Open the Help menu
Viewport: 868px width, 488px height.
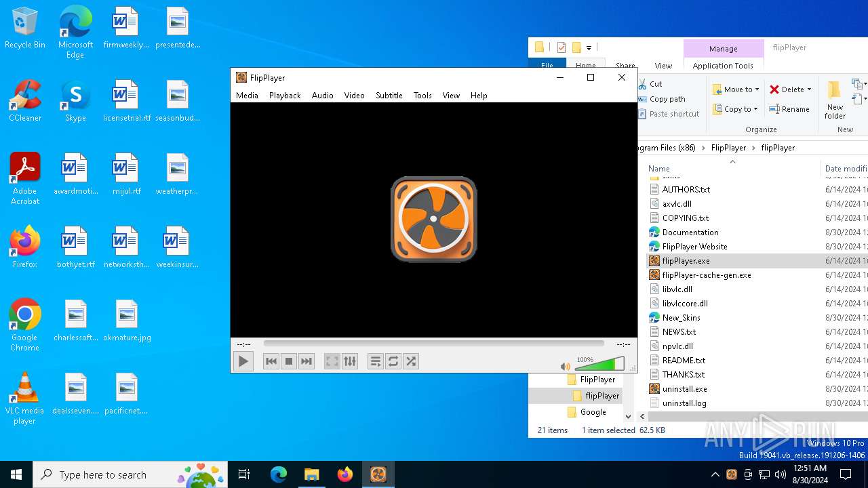pyautogui.click(x=479, y=96)
